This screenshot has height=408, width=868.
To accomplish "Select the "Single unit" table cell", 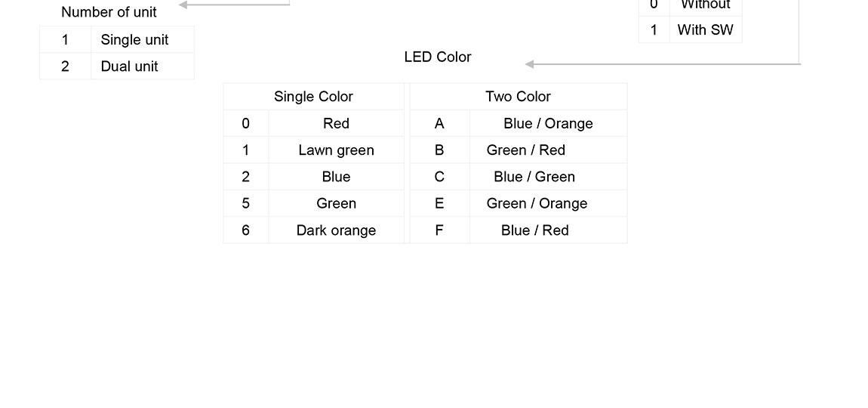I will click(134, 39).
